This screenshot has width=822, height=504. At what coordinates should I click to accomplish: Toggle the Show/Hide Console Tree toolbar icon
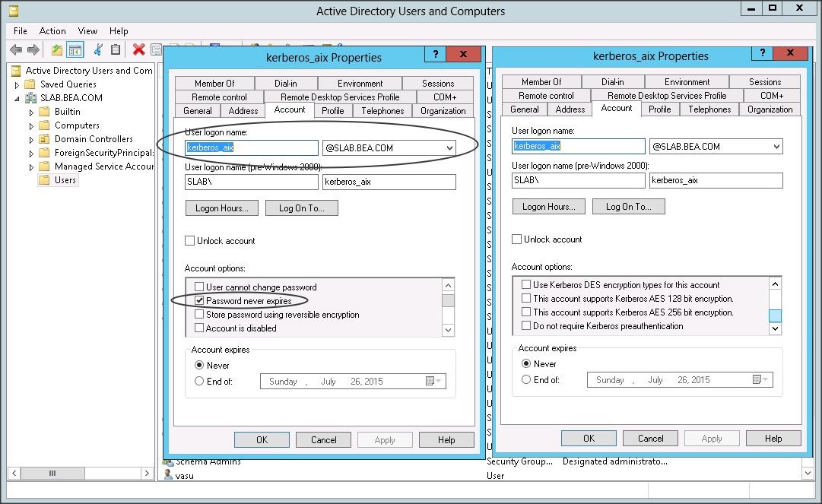(75, 49)
